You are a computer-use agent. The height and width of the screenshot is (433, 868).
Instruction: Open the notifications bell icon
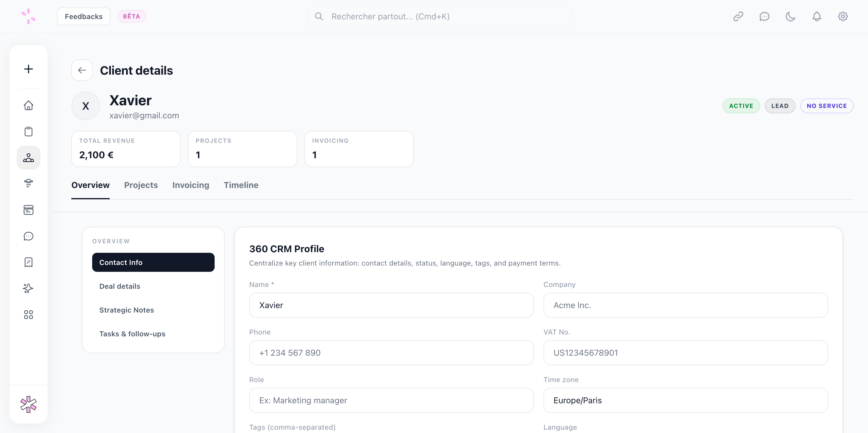click(x=817, y=16)
